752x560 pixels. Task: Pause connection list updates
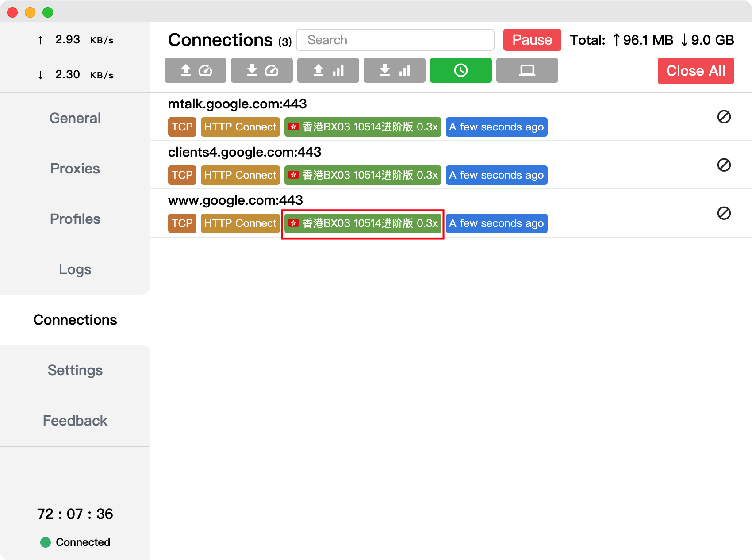pos(532,40)
